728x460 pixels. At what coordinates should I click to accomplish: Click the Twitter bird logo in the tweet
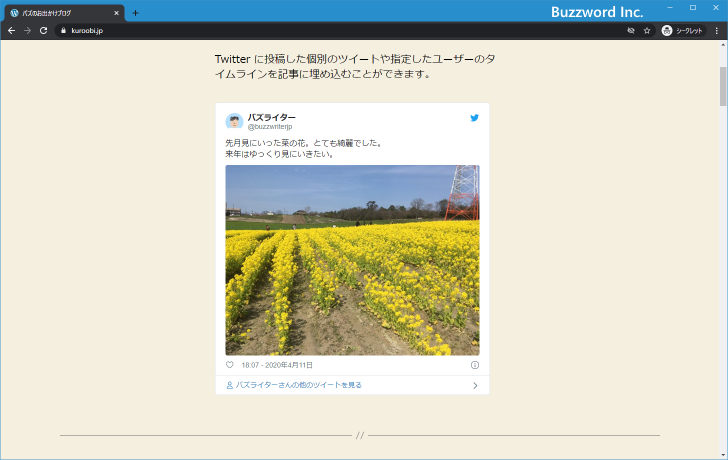click(474, 118)
